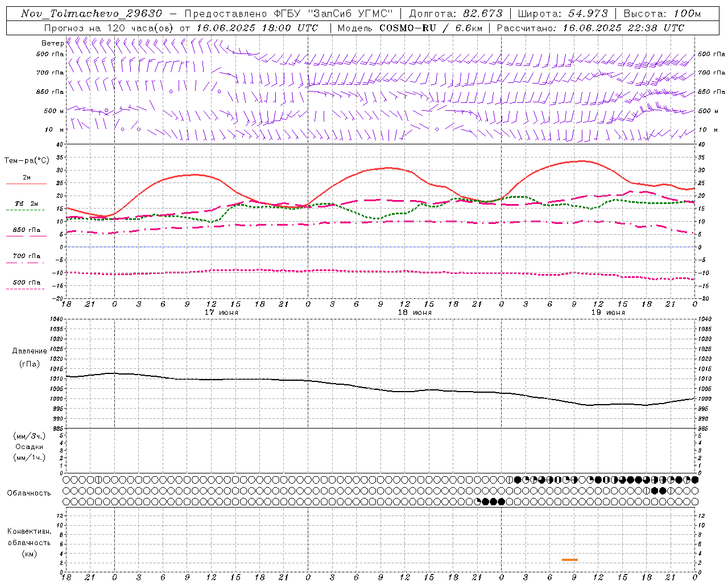Click the dash-dot line sample under 700 гПа legend

[26, 263]
